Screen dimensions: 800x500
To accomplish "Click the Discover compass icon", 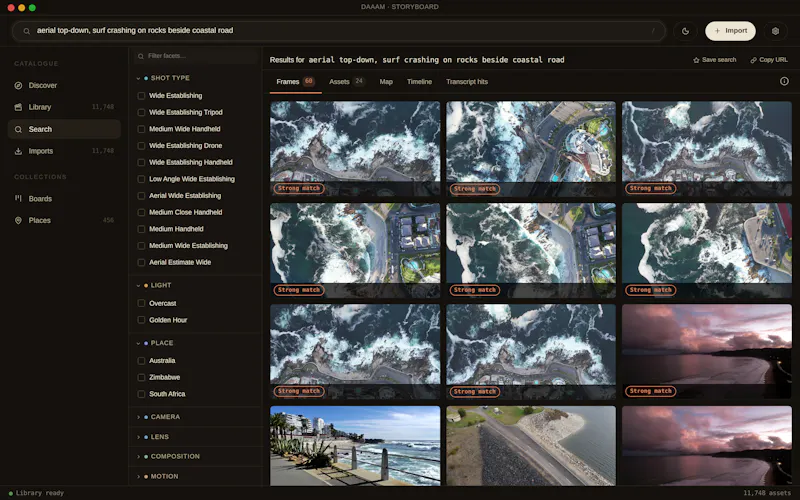I will point(18,85).
